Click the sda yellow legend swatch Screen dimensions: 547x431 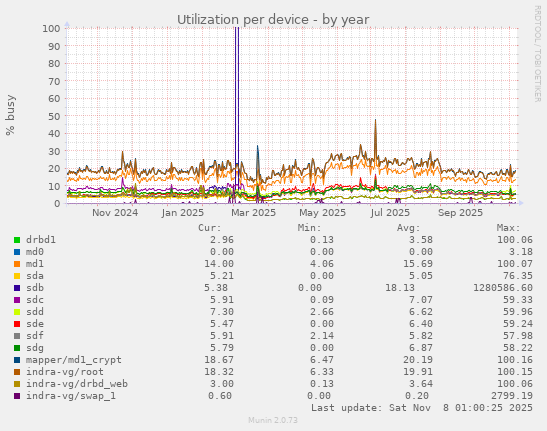17,276
